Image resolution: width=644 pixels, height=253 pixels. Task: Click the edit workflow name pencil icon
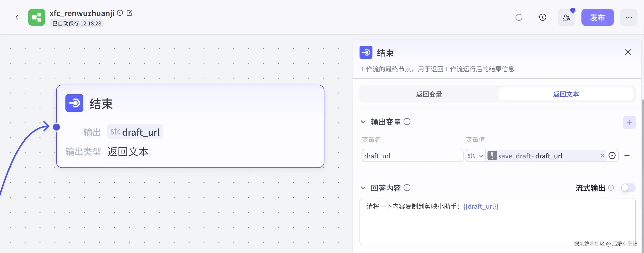(x=129, y=13)
